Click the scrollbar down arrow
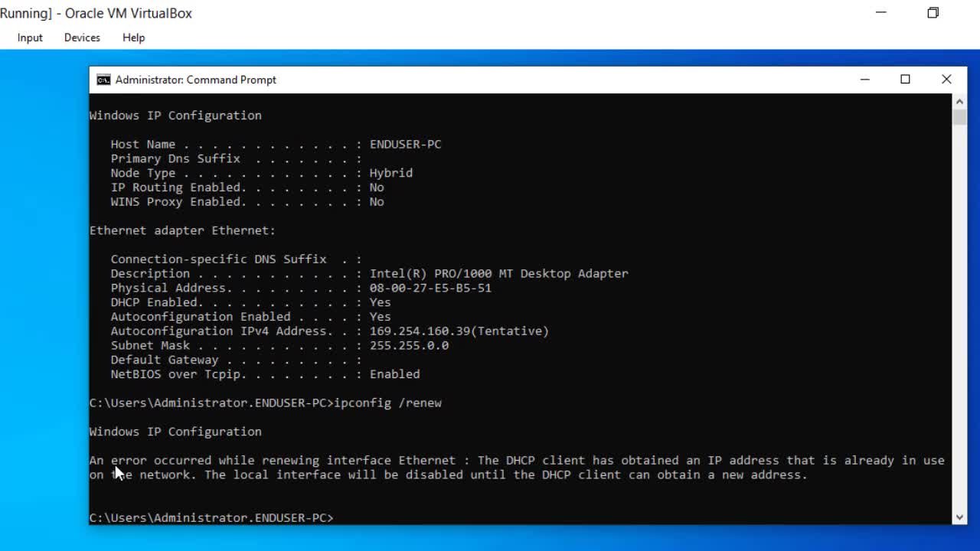 pos(959,517)
